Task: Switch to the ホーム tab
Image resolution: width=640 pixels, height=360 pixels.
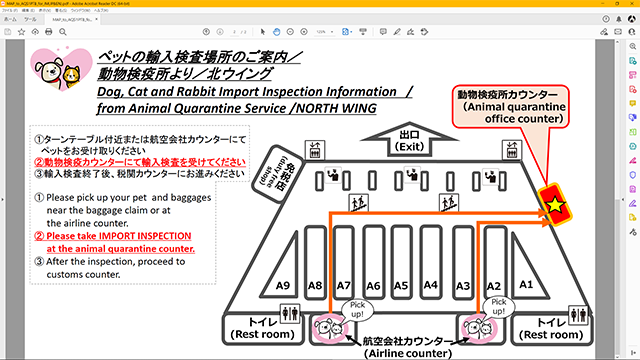Action: pyautogui.click(x=10, y=19)
